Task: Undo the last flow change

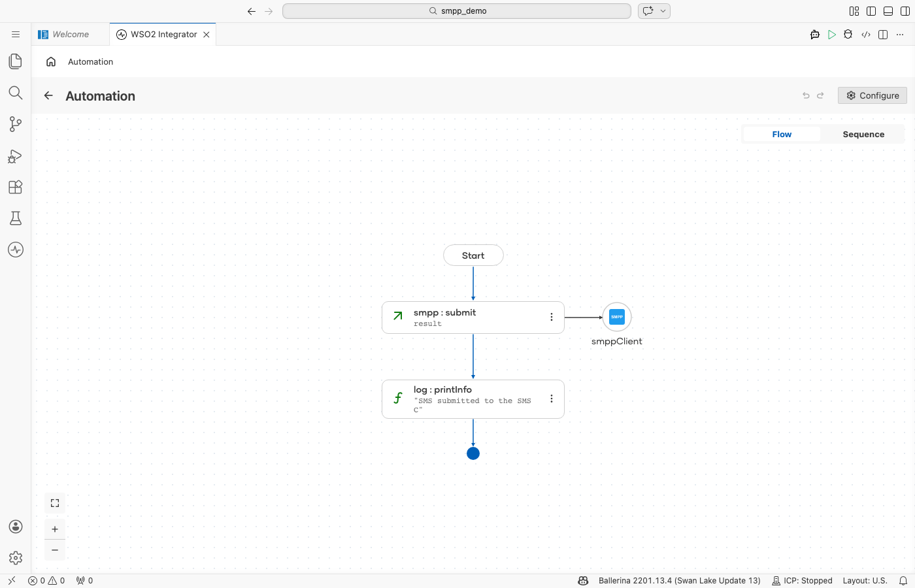Action: (806, 95)
